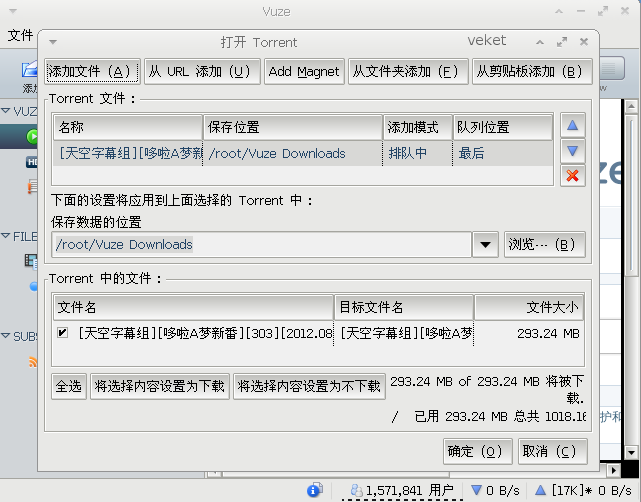The width and height of the screenshot is (641, 502).
Task: Click 文件名 column header
Action: click(193, 307)
